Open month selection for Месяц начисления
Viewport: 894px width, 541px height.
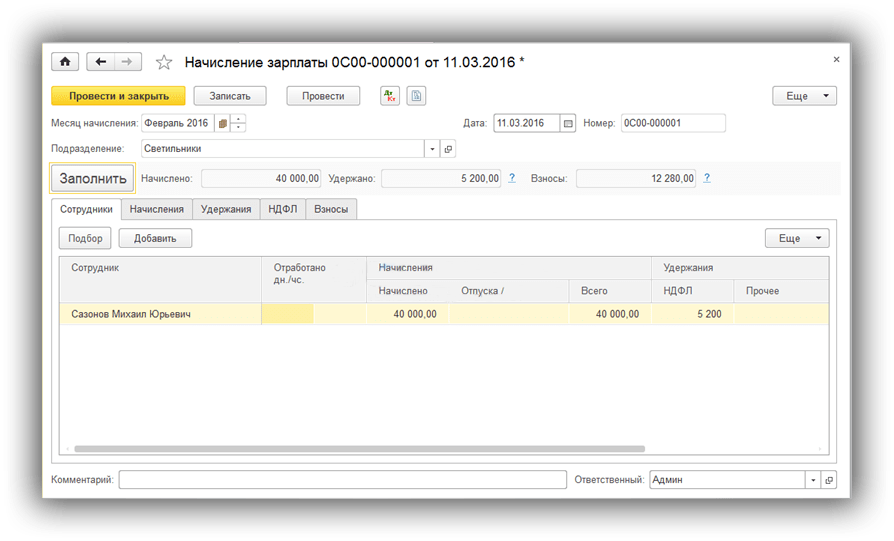click(x=223, y=124)
